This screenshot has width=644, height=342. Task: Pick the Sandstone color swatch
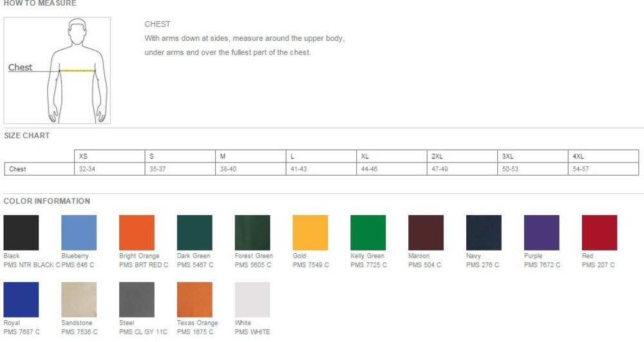pos(79,299)
